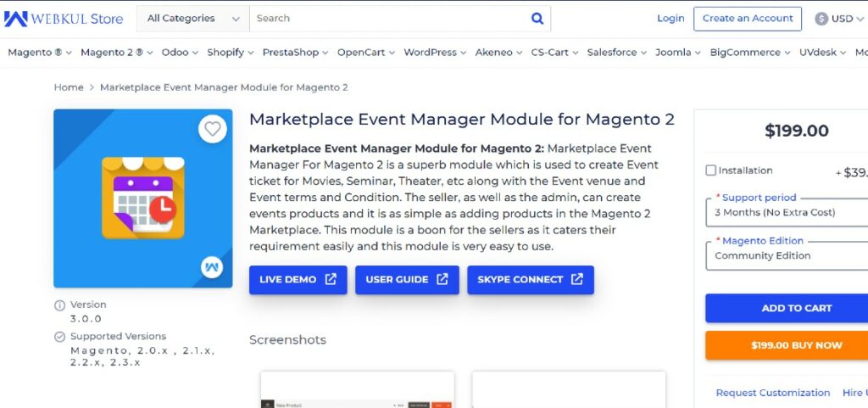Screen dimensions: 868x408
Task: Expand the OpenCart menu
Action: coord(366,53)
